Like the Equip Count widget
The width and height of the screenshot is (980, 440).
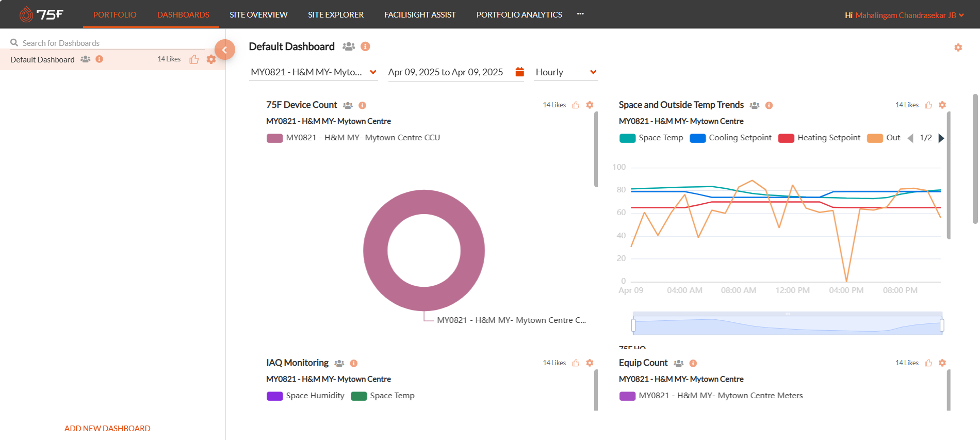click(928, 363)
